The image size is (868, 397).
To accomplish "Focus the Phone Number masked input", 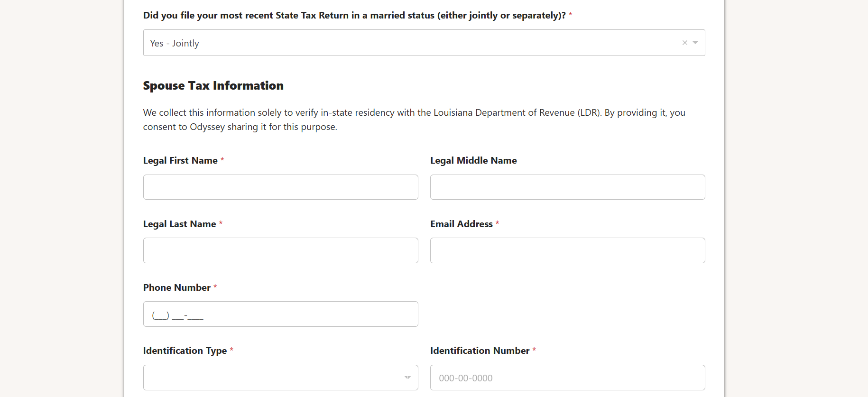I will [280, 314].
